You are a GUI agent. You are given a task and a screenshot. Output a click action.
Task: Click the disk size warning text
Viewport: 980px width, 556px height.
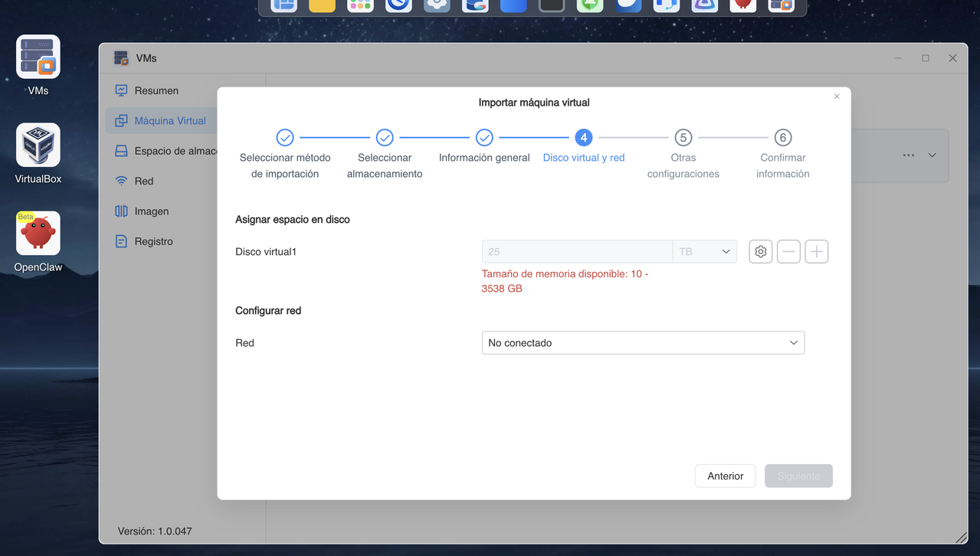pyautogui.click(x=565, y=281)
